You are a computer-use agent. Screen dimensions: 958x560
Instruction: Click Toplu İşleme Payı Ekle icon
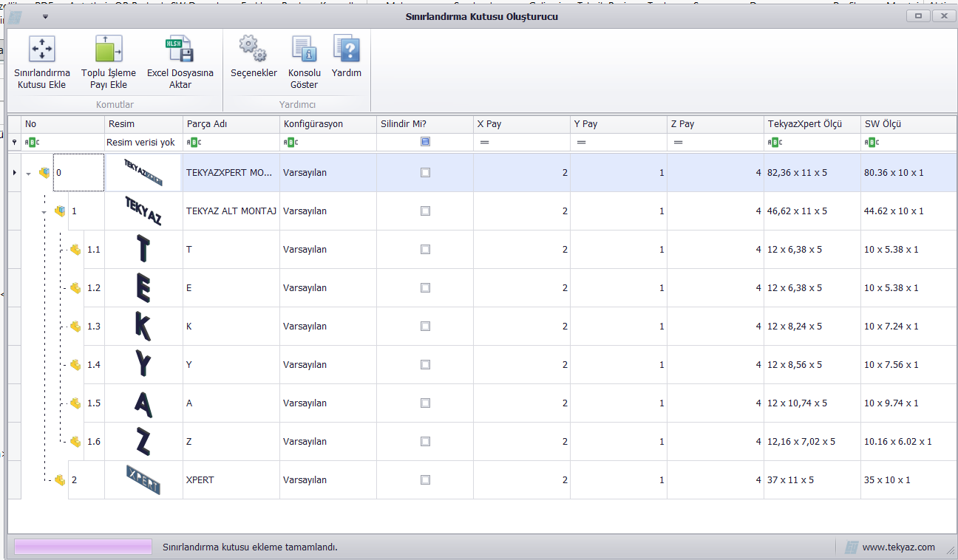pos(109,49)
